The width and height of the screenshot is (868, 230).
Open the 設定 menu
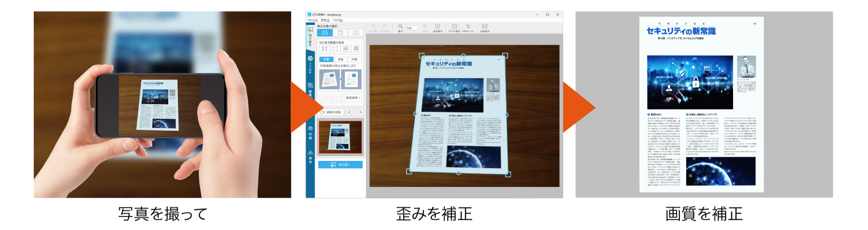tap(325, 20)
